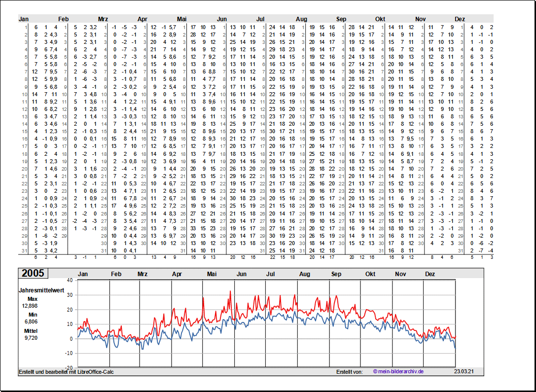536x392 pixels.
Task: Click the Jan header in the data table
Action: (24, 19)
